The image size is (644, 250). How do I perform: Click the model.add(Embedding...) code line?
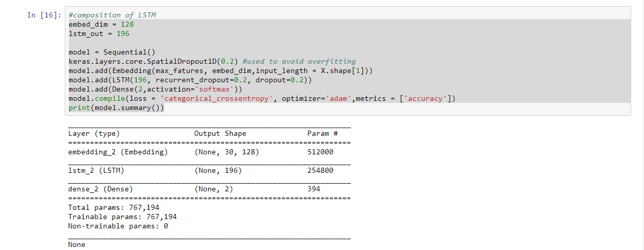click(220, 70)
